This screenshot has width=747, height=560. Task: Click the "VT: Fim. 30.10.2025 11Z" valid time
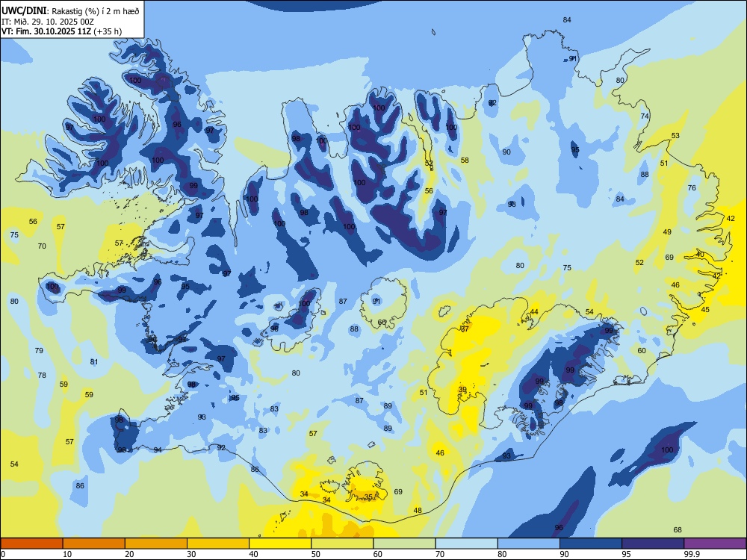(46, 31)
